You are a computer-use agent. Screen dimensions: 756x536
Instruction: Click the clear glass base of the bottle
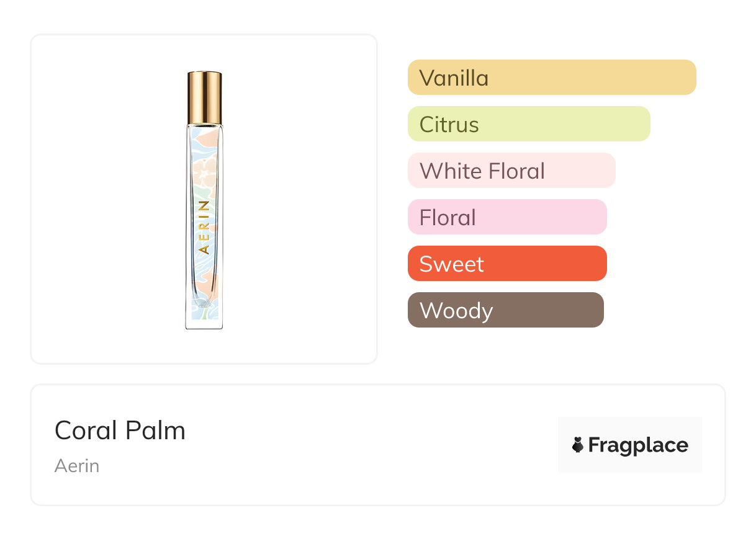tap(204, 323)
